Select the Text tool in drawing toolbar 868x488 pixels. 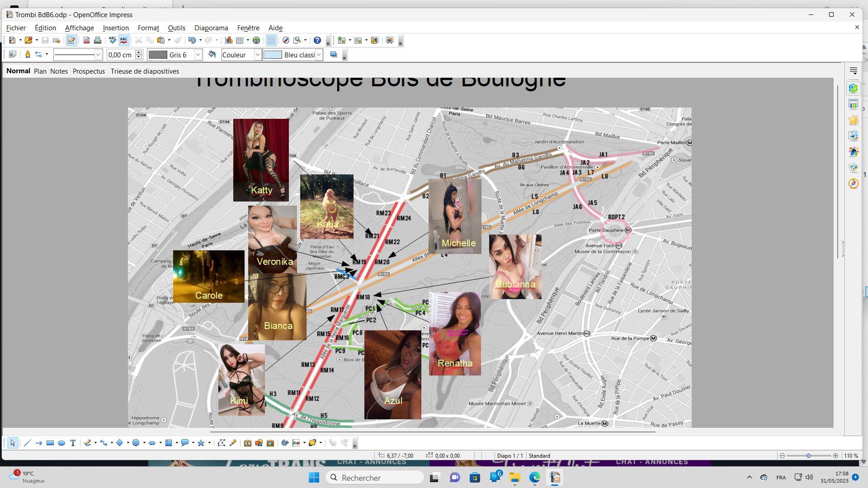73,443
